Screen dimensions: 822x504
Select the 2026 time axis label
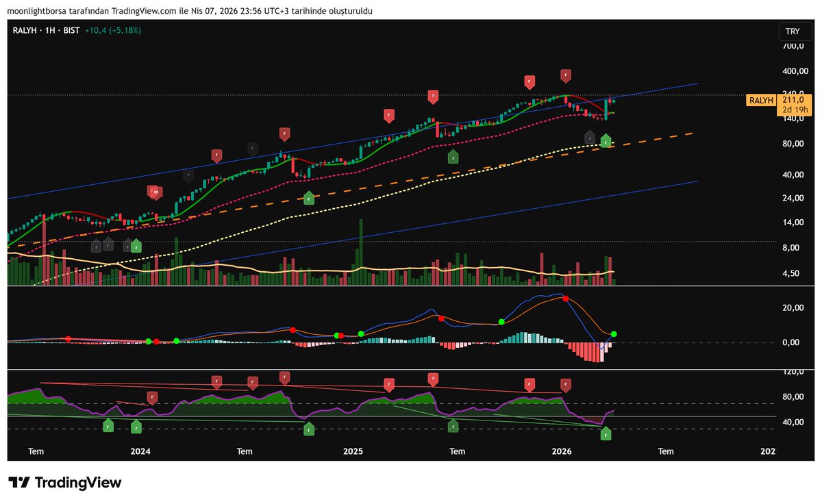tap(562, 451)
